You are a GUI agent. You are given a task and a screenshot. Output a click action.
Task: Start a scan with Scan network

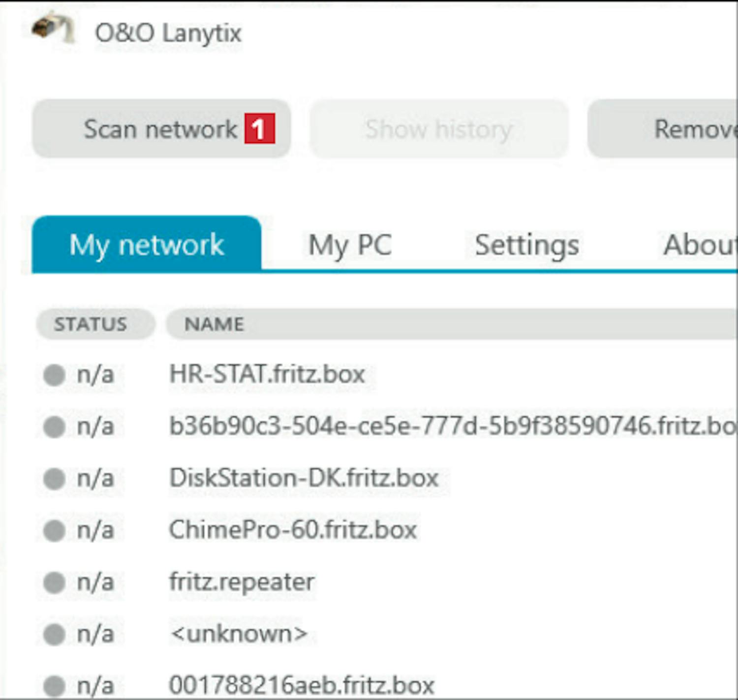[161, 129]
